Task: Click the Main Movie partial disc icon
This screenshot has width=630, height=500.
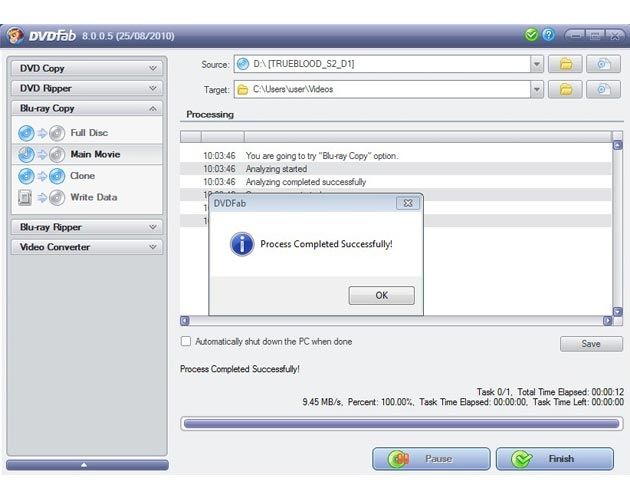Action: pos(26,154)
